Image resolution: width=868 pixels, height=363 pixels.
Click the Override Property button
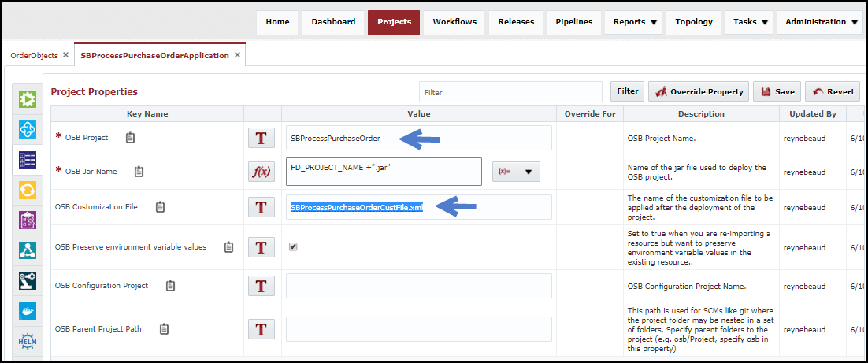(699, 91)
